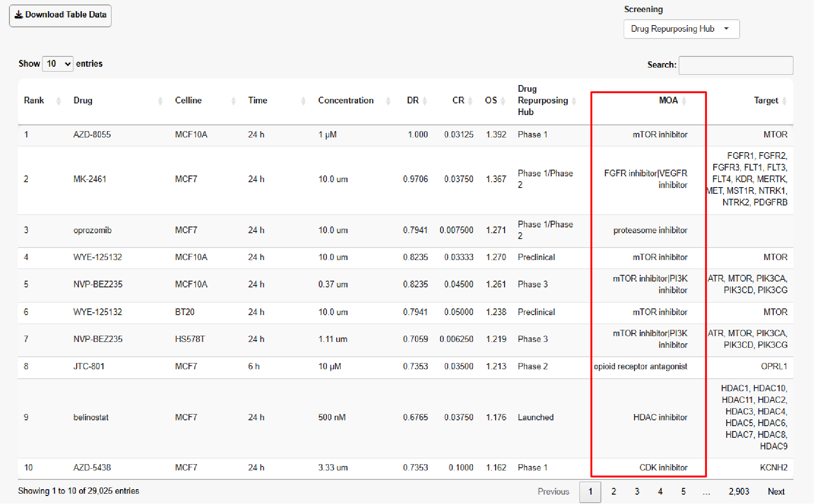The height and width of the screenshot is (504, 814).
Task: Sort by Concentration using sort arrows
Action: [x=388, y=101]
